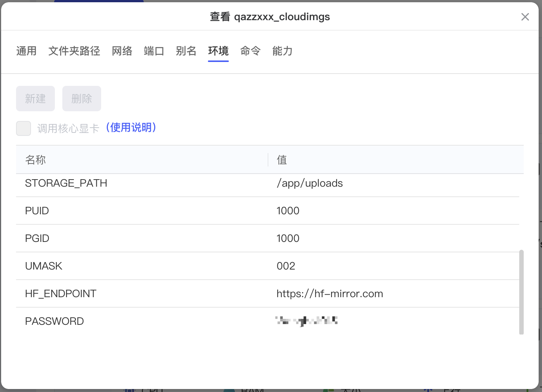Switch to the 网络 tab
This screenshot has width=542, height=392.
click(122, 51)
